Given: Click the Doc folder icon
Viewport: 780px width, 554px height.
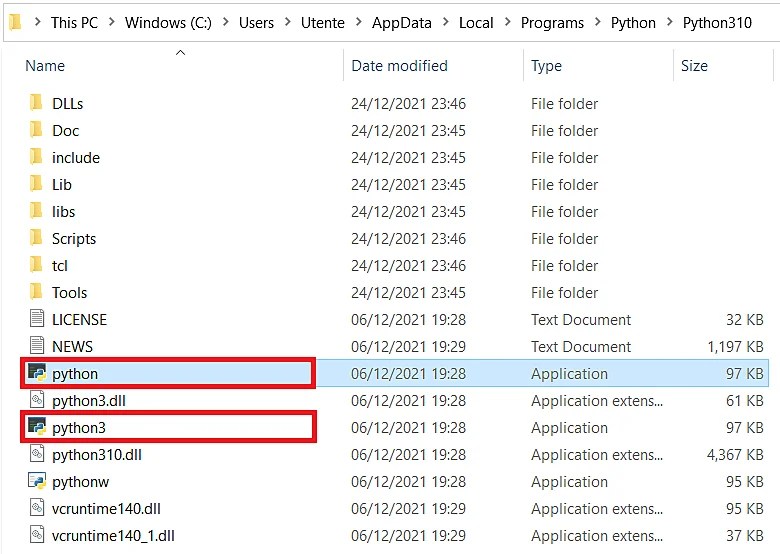Looking at the screenshot, I should tap(36, 130).
